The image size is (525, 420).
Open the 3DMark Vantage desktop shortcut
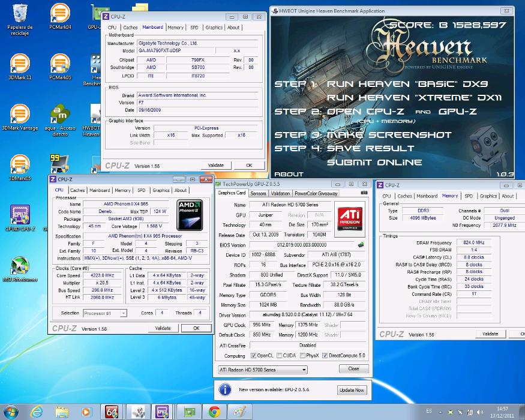(20, 117)
